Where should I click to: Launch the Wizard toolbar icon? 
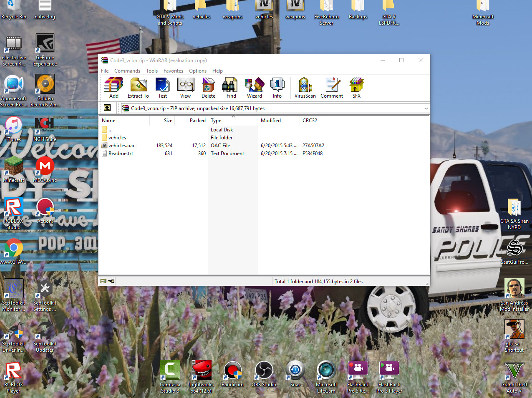tap(254, 88)
